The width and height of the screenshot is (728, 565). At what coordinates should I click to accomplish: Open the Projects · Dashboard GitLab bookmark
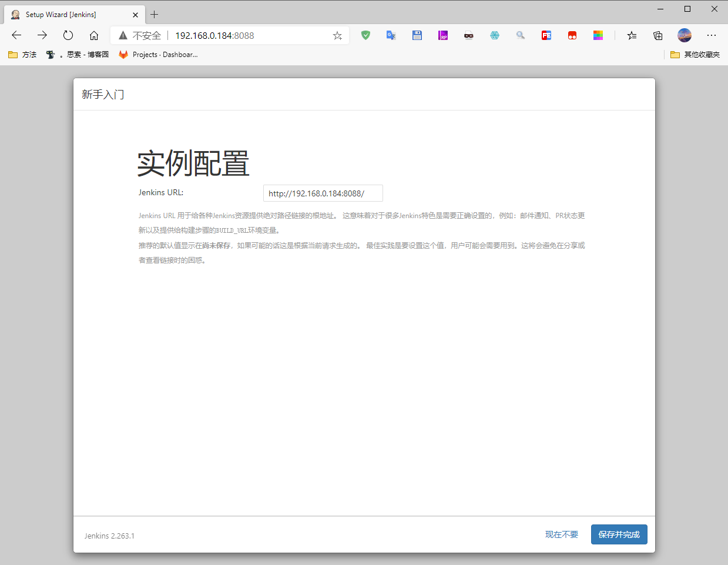(158, 55)
